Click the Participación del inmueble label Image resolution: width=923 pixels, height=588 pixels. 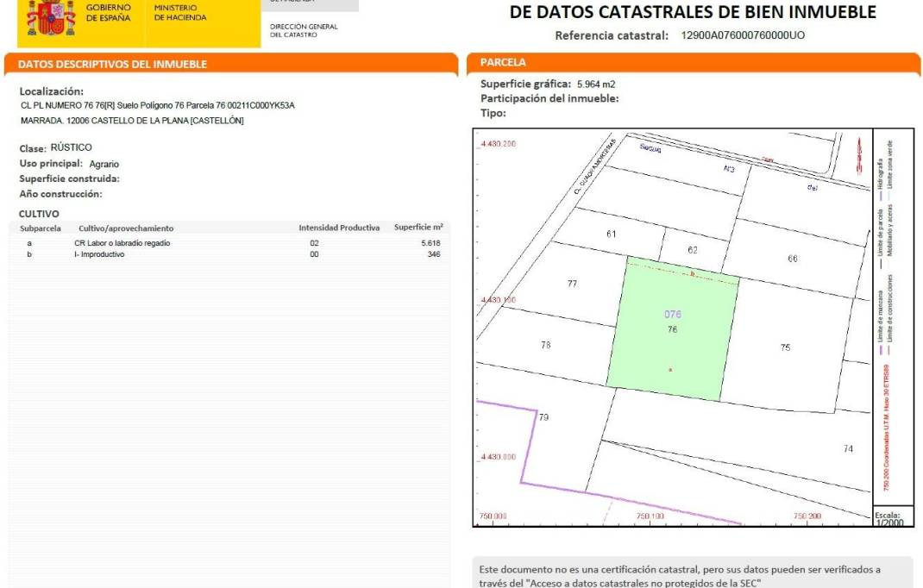(x=549, y=99)
